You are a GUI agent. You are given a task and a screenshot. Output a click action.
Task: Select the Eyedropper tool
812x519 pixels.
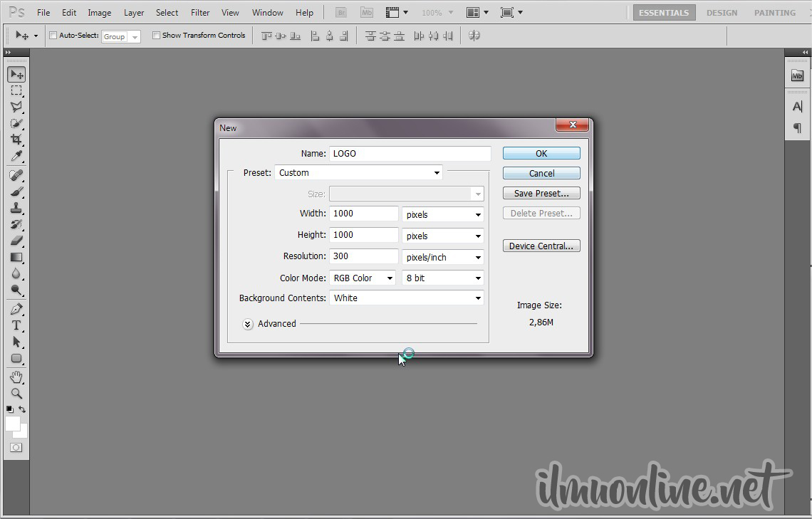pyautogui.click(x=16, y=157)
